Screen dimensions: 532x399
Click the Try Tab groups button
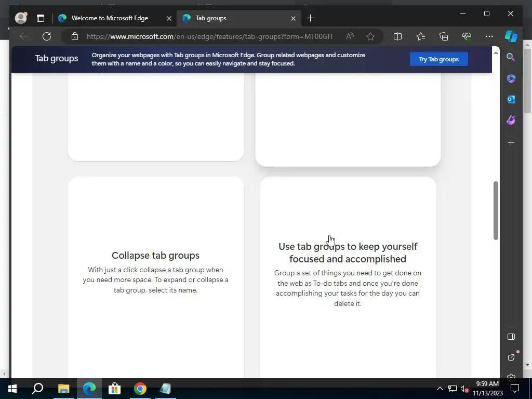(x=438, y=59)
